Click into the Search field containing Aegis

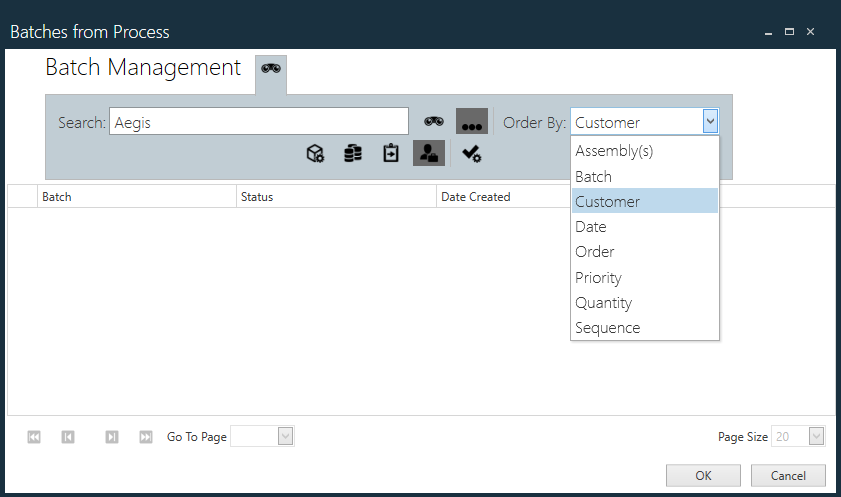(x=258, y=122)
